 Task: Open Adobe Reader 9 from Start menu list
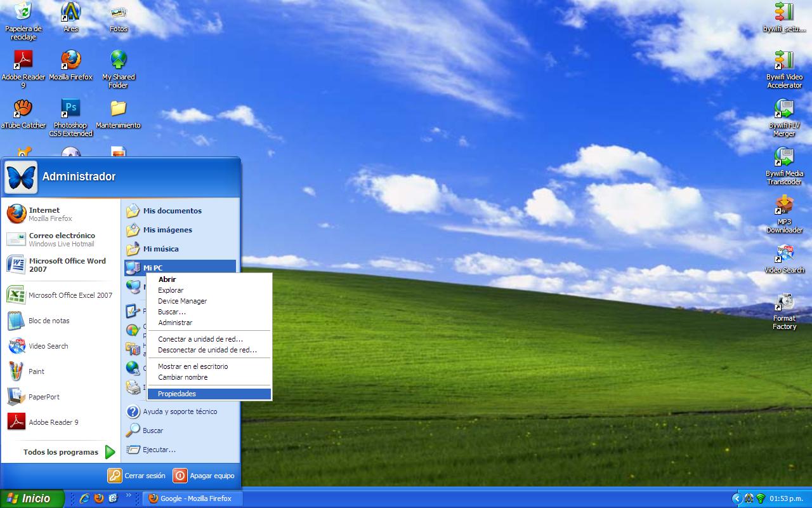pos(61,422)
